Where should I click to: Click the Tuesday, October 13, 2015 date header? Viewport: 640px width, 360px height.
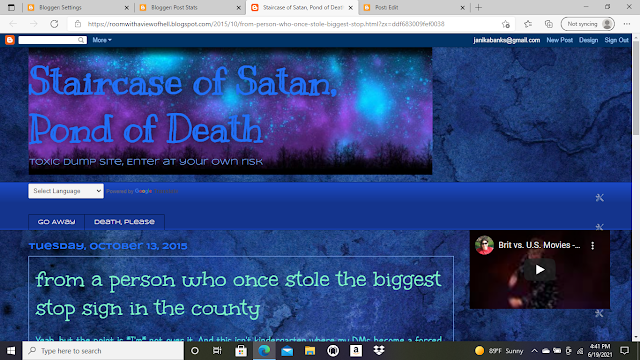coord(108,246)
